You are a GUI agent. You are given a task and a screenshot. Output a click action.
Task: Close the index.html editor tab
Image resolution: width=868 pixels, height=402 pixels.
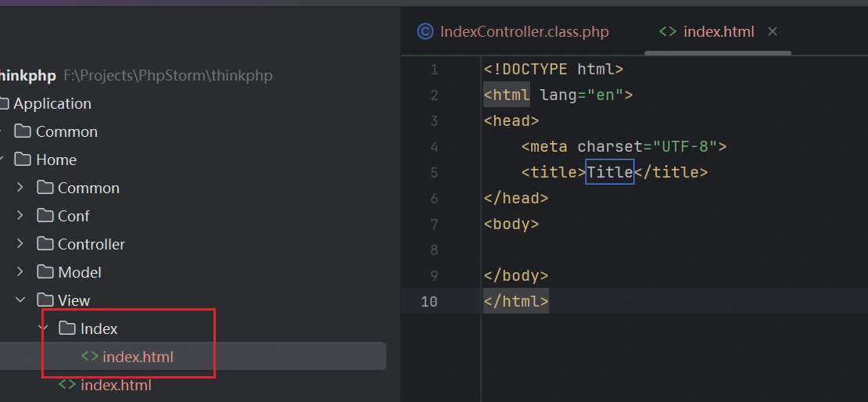click(x=773, y=31)
